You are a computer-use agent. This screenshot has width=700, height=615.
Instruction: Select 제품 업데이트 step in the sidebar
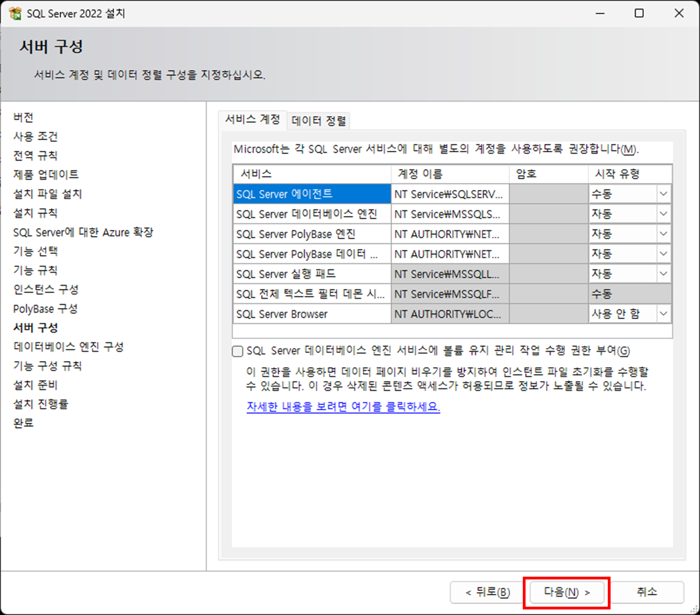(x=46, y=174)
